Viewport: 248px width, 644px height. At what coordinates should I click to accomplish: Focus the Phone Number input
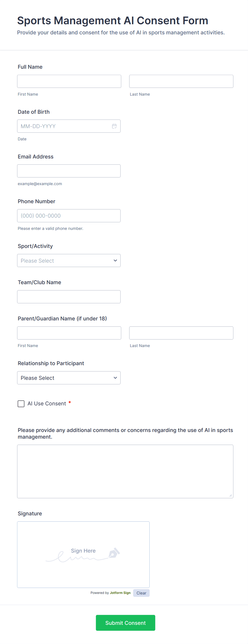[x=69, y=216]
